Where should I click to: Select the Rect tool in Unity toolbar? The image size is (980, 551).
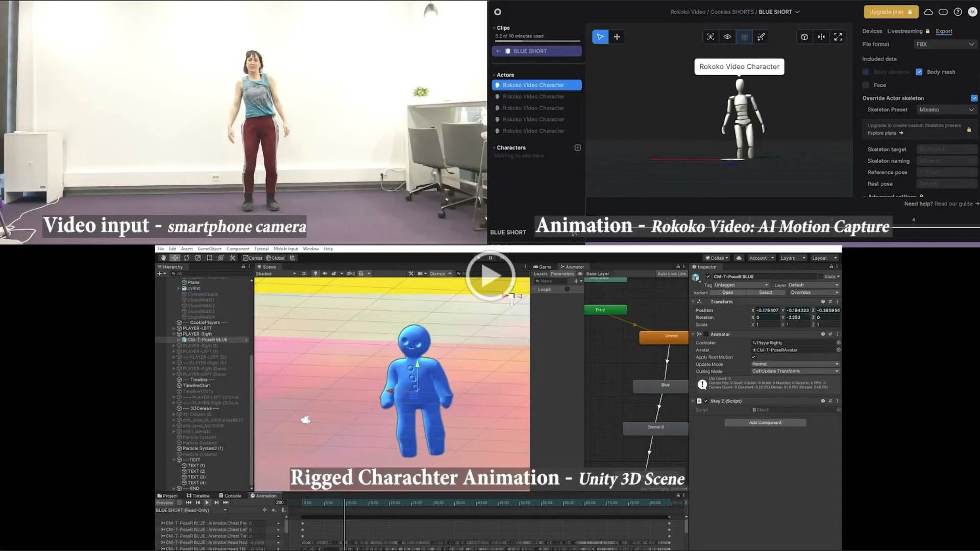point(209,258)
